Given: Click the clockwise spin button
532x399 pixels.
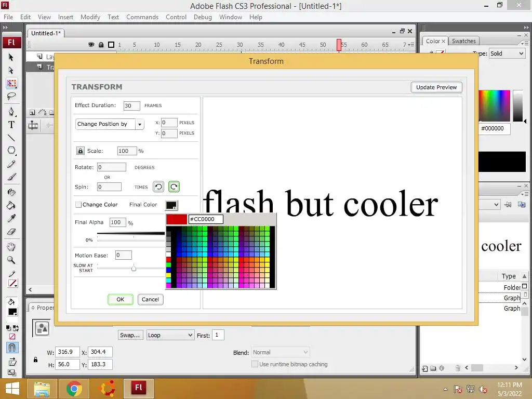Looking at the screenshot, I should click(x=174, y=187).
